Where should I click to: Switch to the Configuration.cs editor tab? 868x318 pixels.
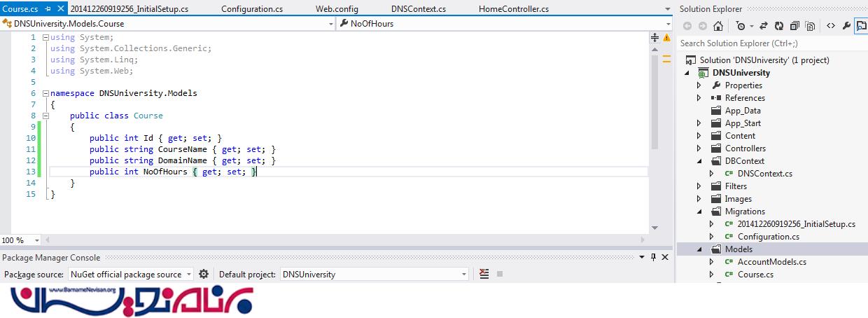pos(251,9)
